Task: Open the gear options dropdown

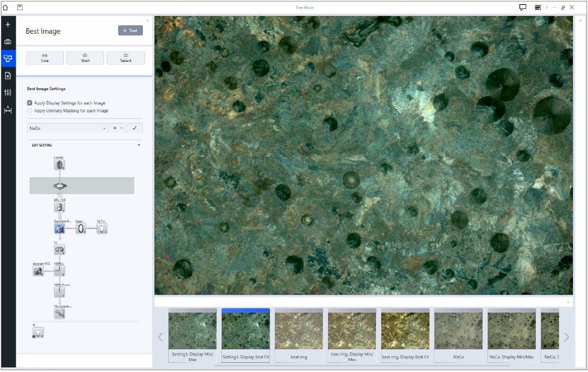Action: (x=117, y=128)
